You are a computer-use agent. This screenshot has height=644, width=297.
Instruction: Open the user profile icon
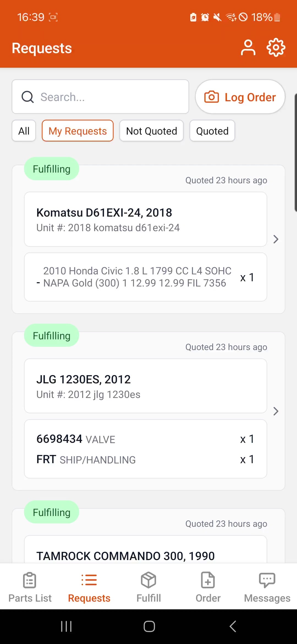(248, 48)
